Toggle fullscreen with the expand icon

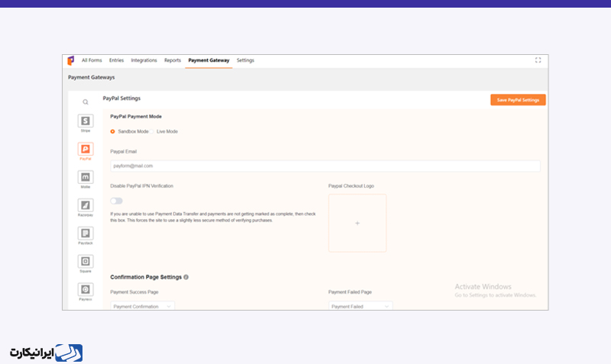538,60
